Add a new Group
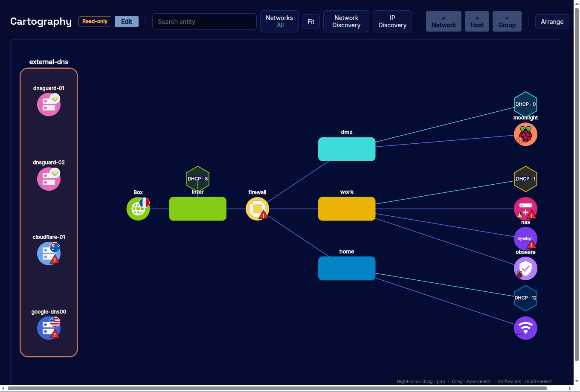This screenshot has width=580, height=392. [507, 21]
